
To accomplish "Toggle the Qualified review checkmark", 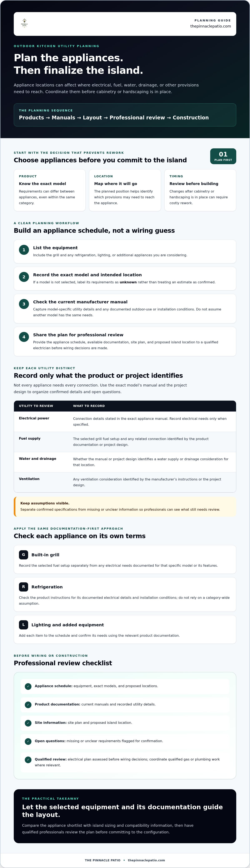I will tap(28, 759).
